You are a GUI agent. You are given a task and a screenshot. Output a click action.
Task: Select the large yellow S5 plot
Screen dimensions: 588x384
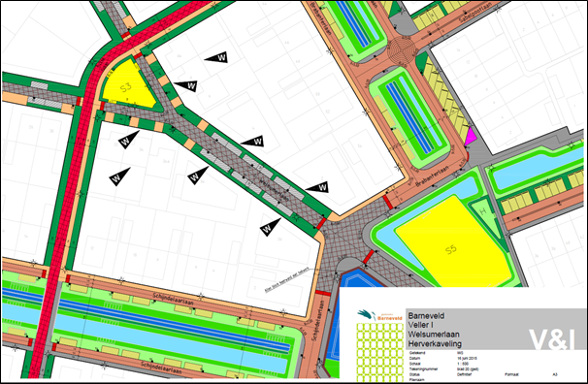[453, 242]
